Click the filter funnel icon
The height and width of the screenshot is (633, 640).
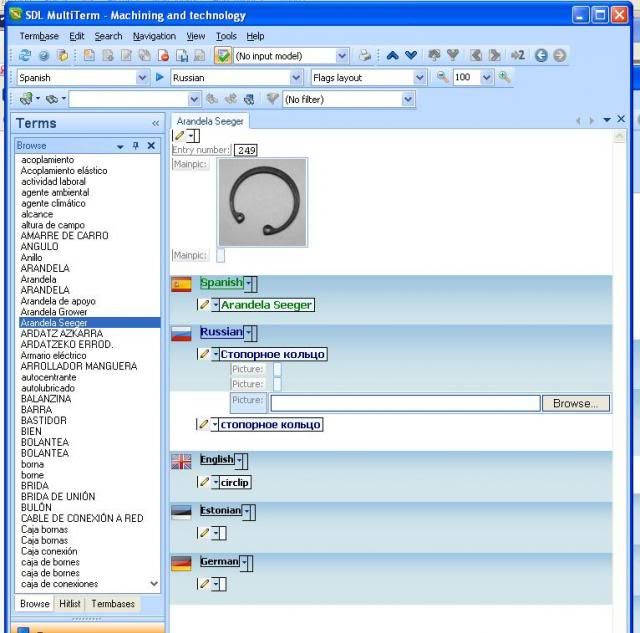pyautogui.click(x=272, y=99)
